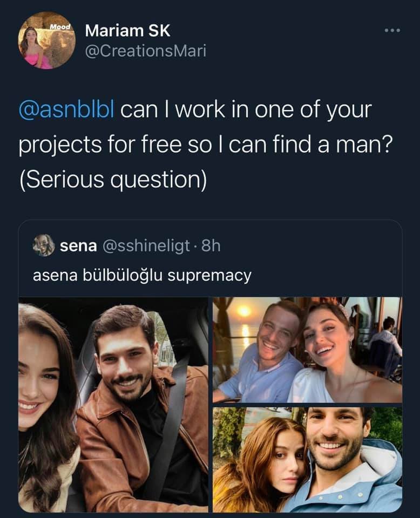Viewport: 420px width, 518px height.
Task: Click the sena display name
Action: tap(78, 246)
